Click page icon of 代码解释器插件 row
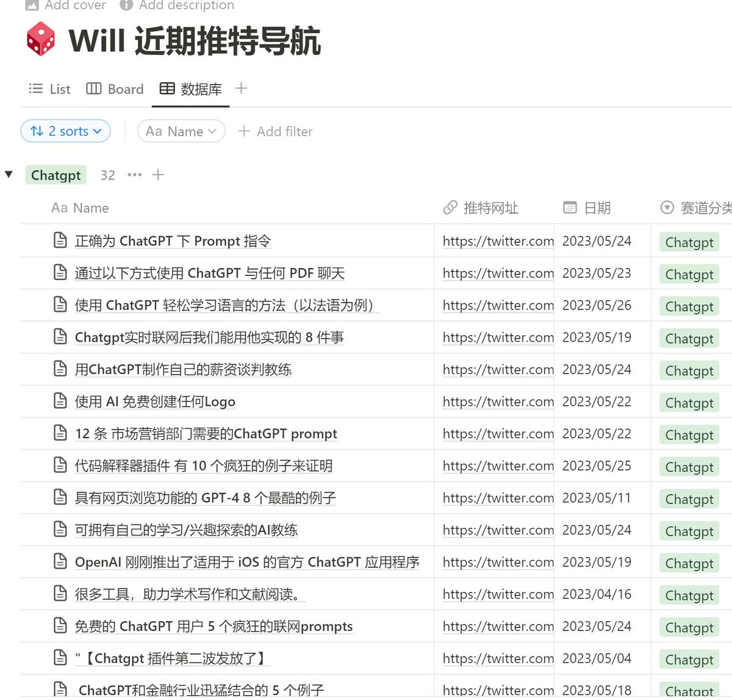Screen dimensions: 732x700 tap(60, 465)
